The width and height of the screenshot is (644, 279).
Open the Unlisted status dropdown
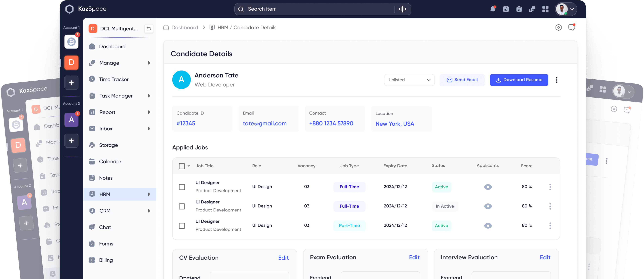point(409,80)
